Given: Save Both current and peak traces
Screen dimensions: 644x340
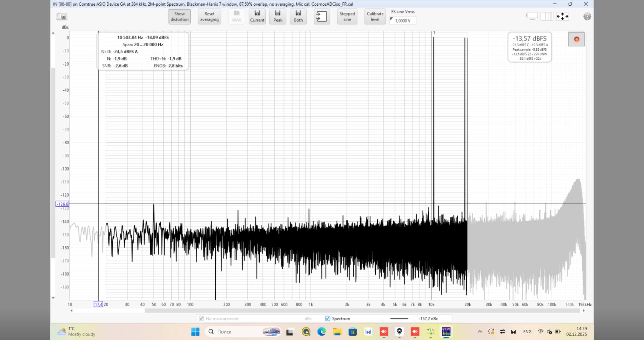Looking at the screenshot, I should tap(298, 16).
